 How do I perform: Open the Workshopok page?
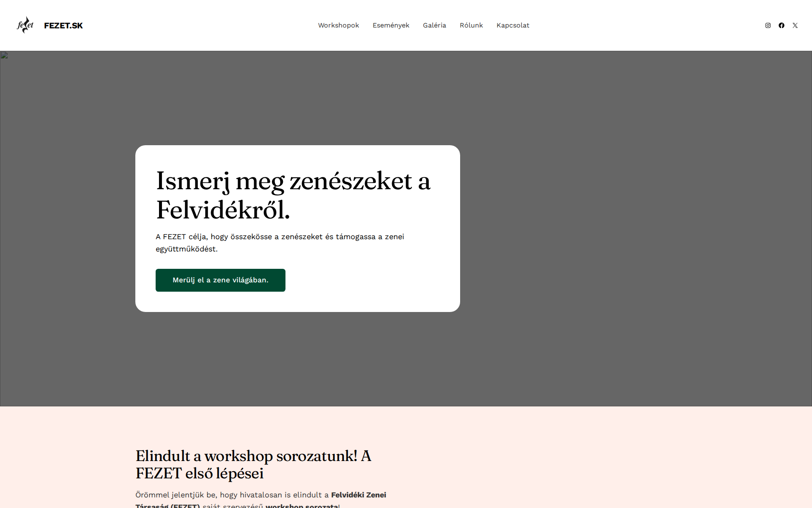click(x=338, y=25)
